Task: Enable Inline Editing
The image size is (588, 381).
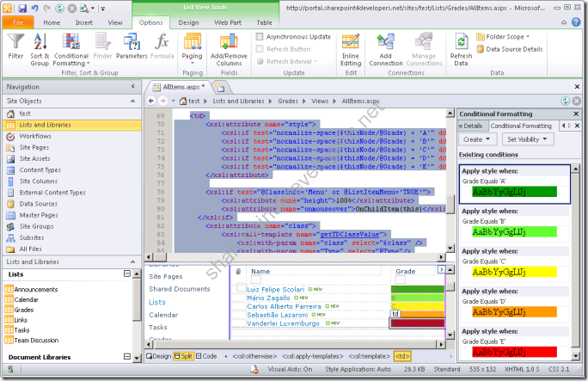Action: (x=351, y=50)
